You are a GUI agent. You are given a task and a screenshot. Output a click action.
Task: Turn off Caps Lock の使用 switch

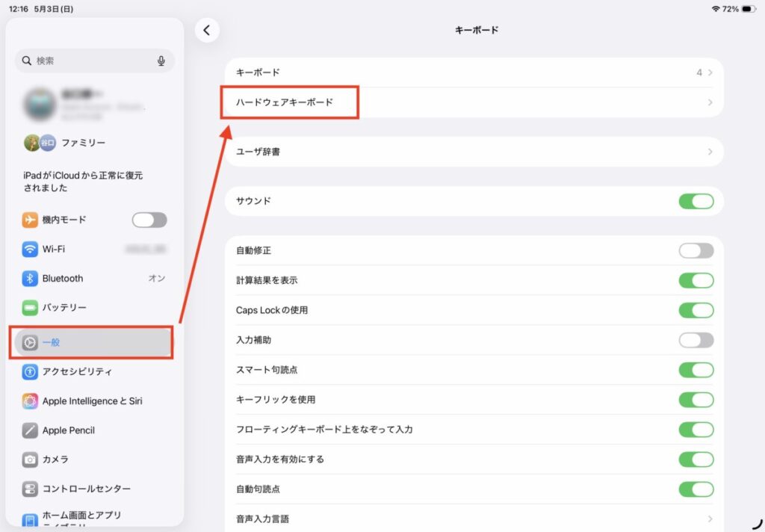(696, 310)
